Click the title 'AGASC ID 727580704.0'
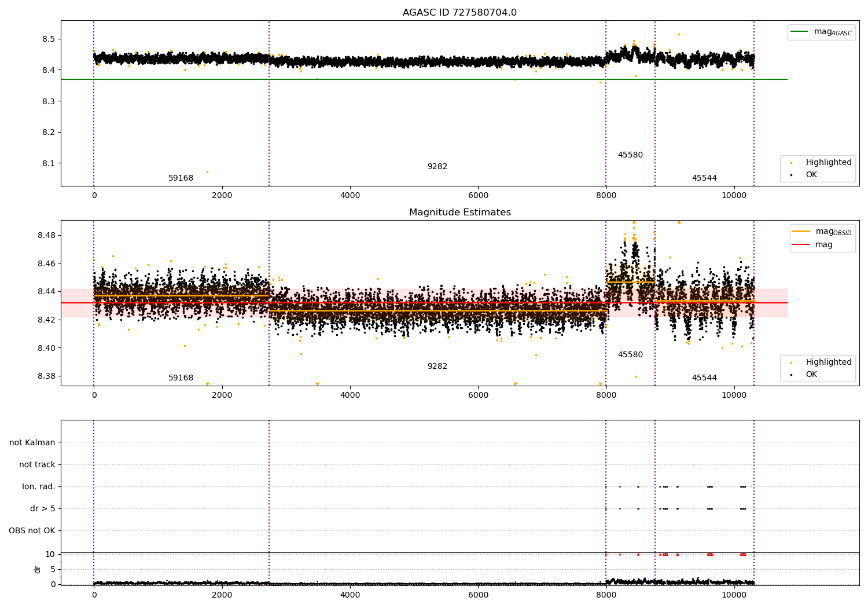The width and height of the screenshot is (868, 608). coord(459,13)
